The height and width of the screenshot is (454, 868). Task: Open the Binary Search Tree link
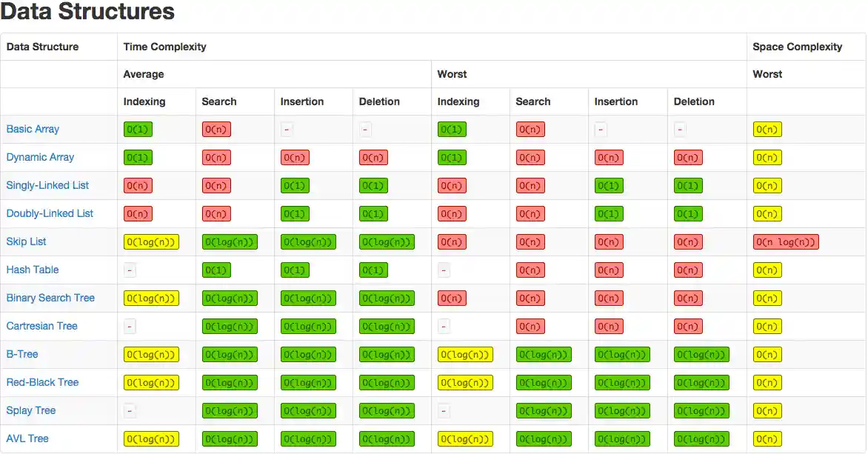(50, 298)
